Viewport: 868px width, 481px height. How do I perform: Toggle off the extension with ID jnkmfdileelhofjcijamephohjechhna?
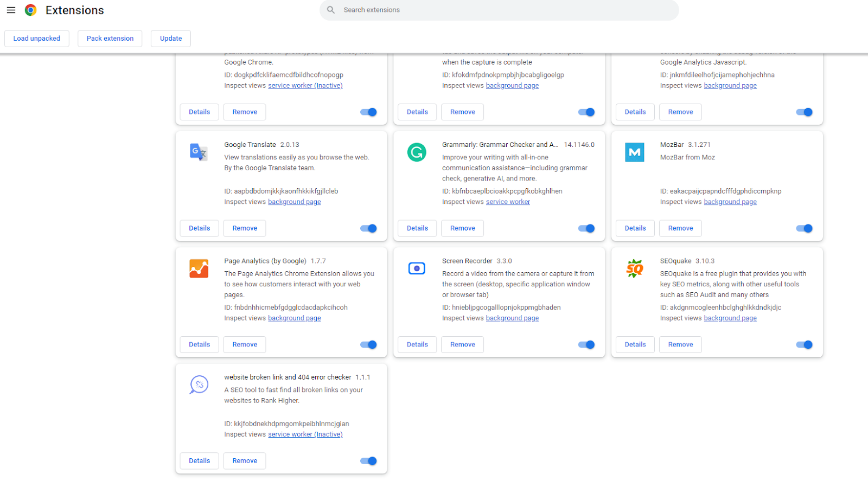tap(804, 112)
